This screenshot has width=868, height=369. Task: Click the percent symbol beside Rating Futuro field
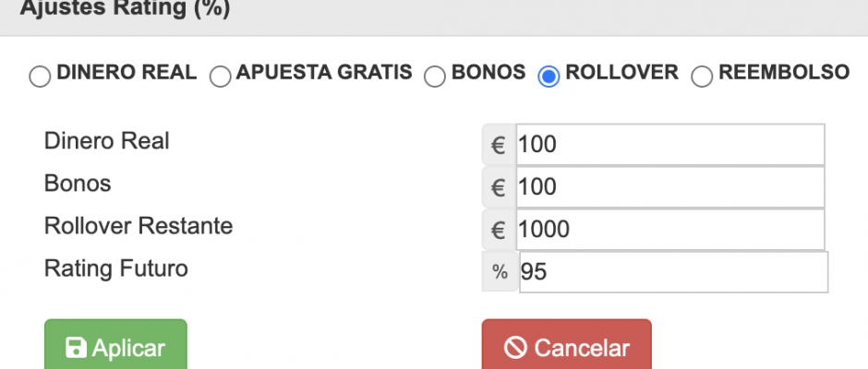point(500,272)
